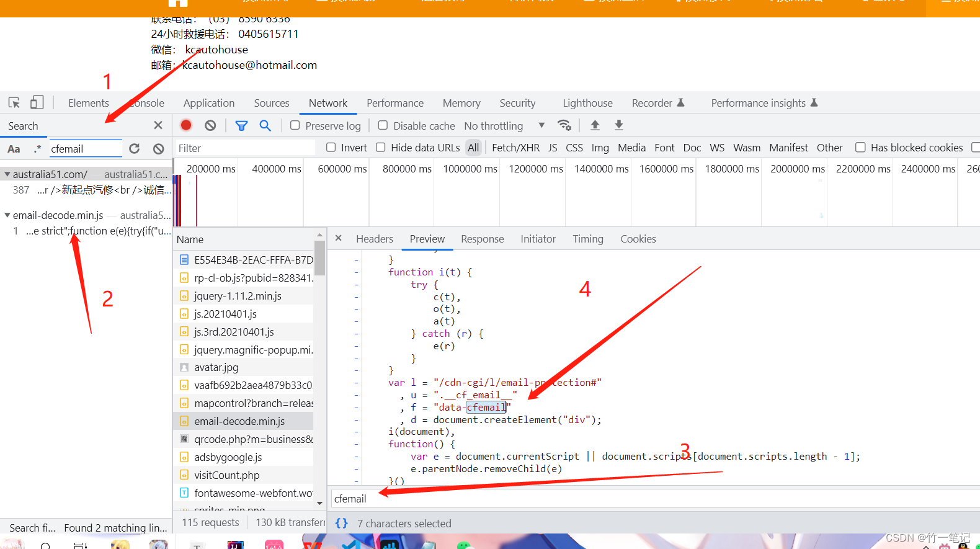Export HAR file download icon
Image resolution: width=980 pixels, height=549 pixels.
pyautogui.click(x=618, y=125)
